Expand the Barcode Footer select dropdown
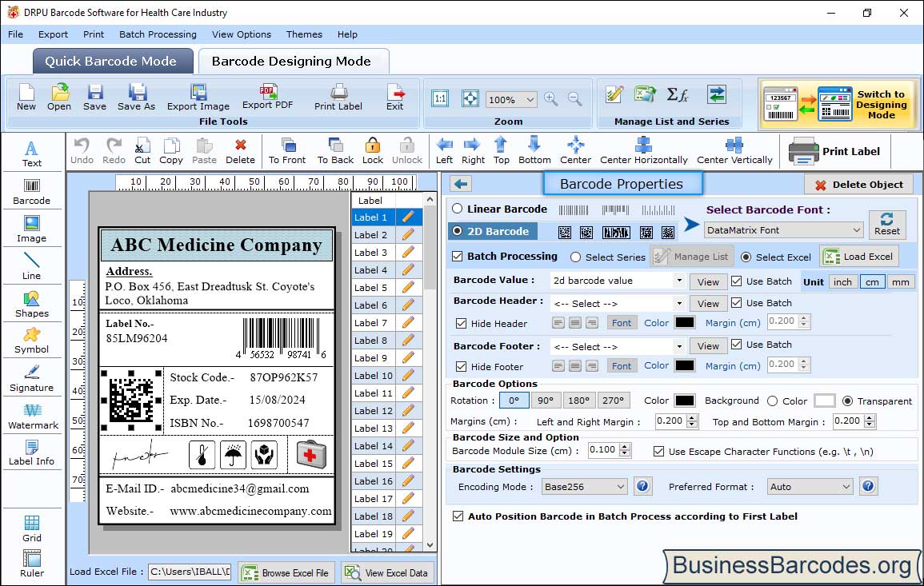Screen dimensions: 924x586 click(679, 346)
